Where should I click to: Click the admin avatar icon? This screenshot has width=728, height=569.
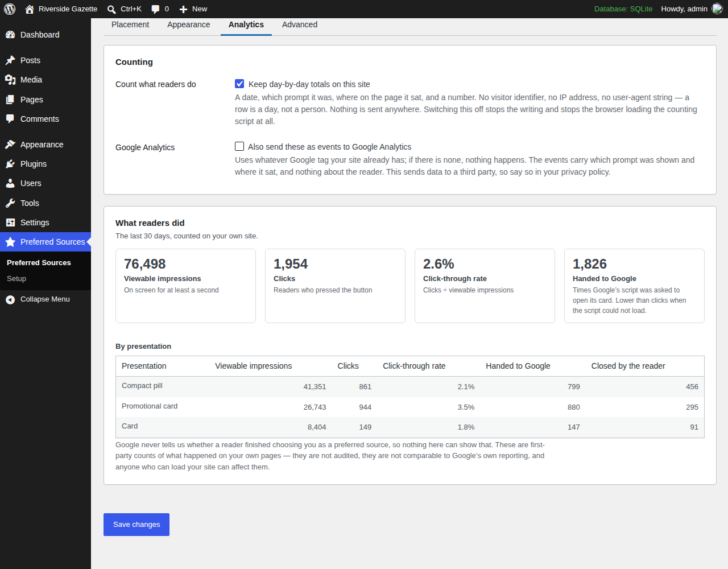(x=717, y=9)
